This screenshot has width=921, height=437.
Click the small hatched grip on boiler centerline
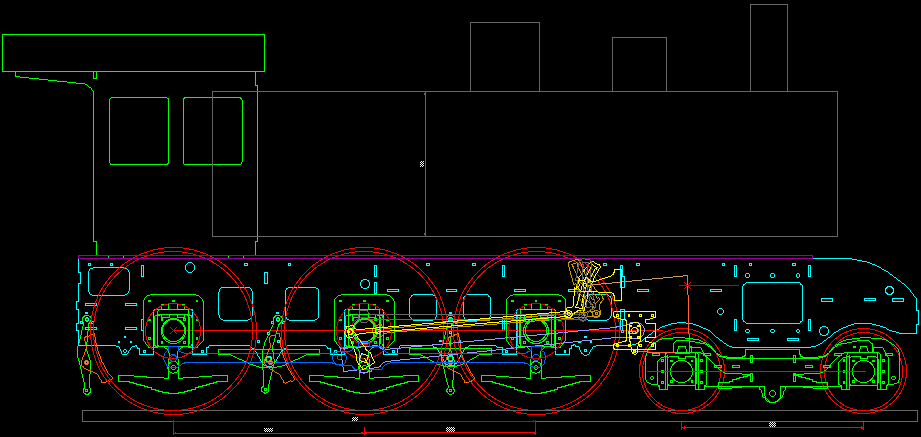421,163
